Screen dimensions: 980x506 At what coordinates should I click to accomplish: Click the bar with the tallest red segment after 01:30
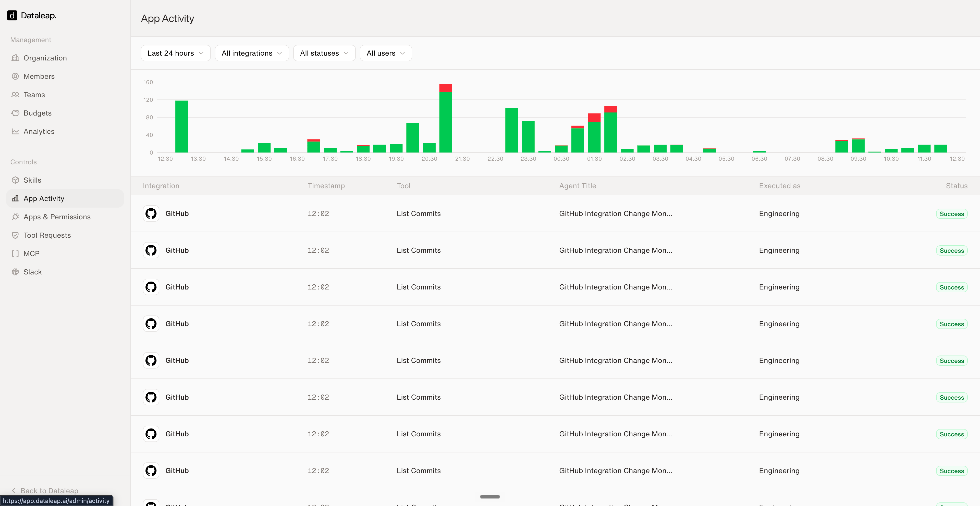coord(611,129)
